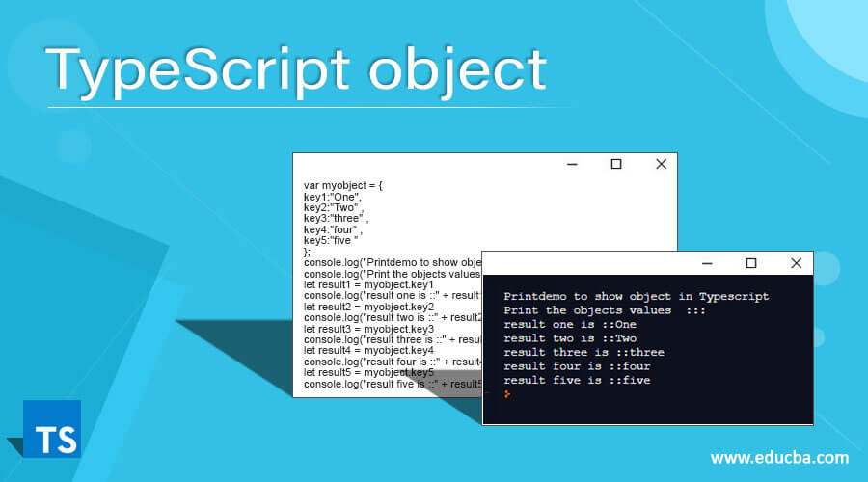The height and width of the screenshot is (482, 868).
Task: Open the www.educba.com link
Action: (x=779, y=458)
